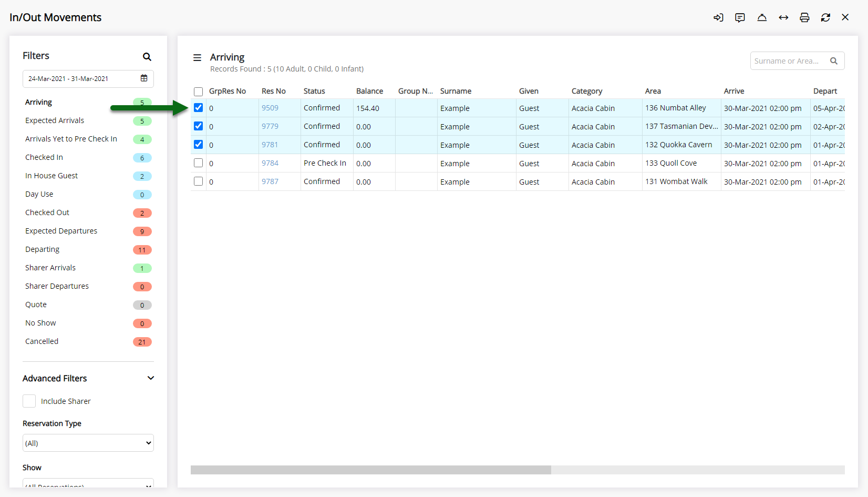Sort by the Arrive column header
Screen dimensions: 868x497
pyautogui.click(x=734, y=91)
